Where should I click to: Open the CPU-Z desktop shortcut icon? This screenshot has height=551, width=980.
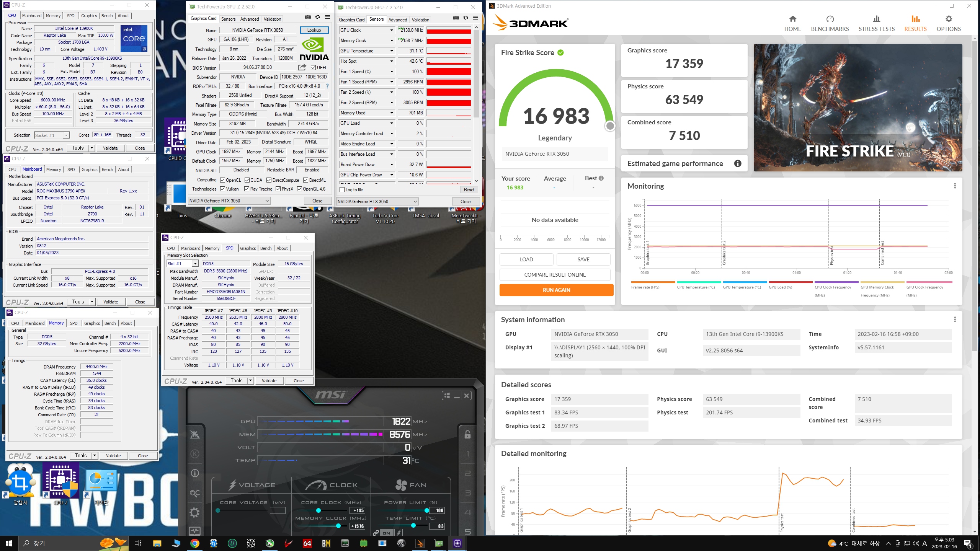[61, 483]
